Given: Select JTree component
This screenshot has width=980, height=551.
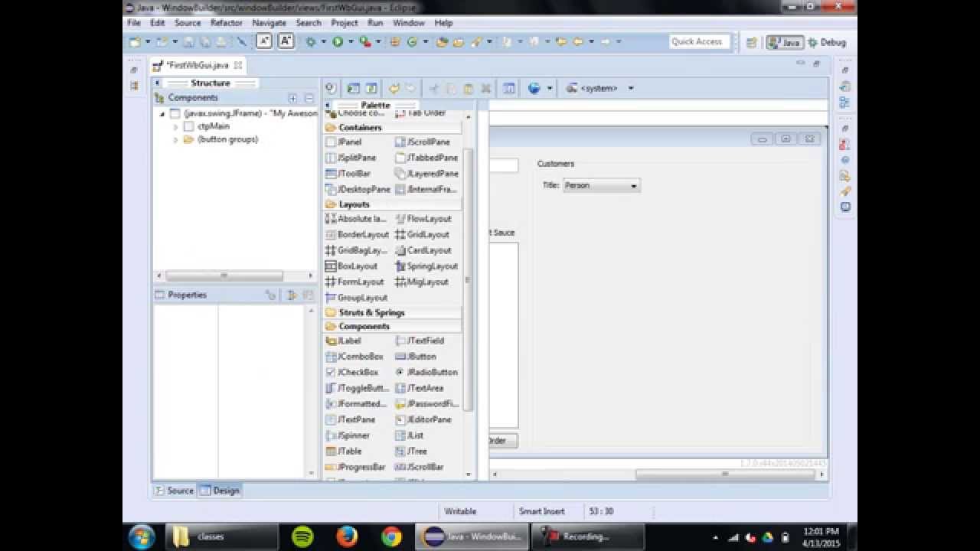Looking at the screenshot, I should 411,452.
